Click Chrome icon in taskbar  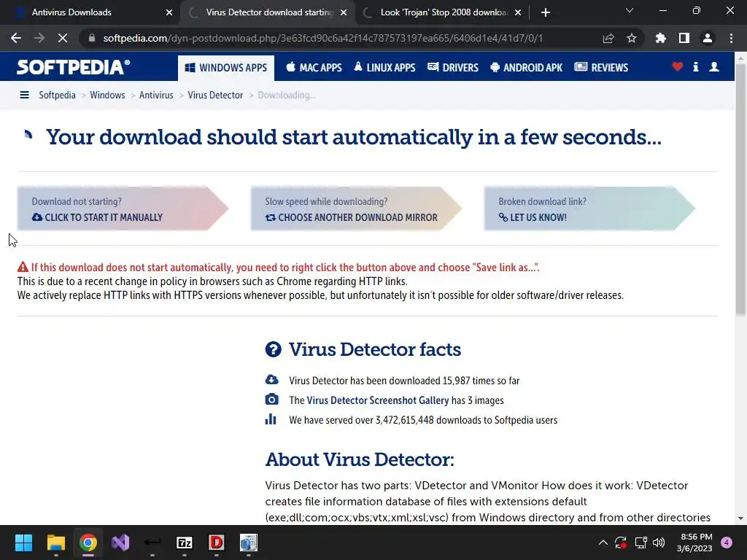88,542
